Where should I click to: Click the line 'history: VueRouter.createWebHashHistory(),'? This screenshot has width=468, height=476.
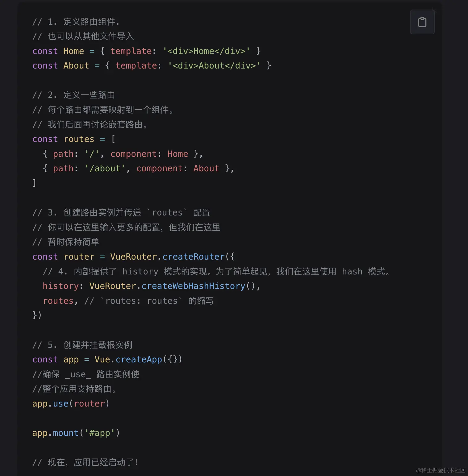(x=152, y=286)
